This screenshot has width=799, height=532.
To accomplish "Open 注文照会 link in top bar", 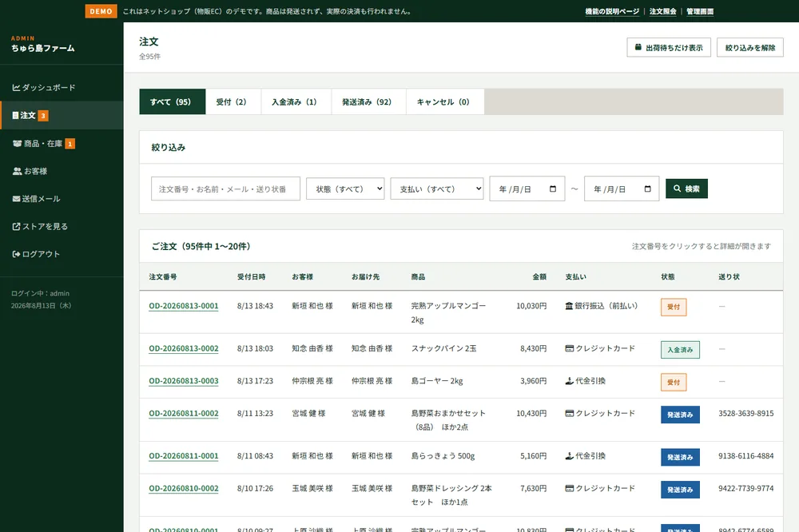I will pyautogui.click(x=662, y=11).
